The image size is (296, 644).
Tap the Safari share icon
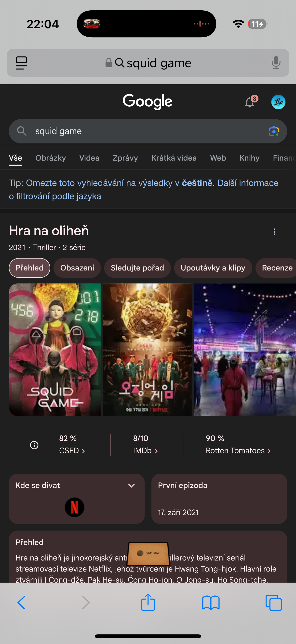(x=148, y=602)
